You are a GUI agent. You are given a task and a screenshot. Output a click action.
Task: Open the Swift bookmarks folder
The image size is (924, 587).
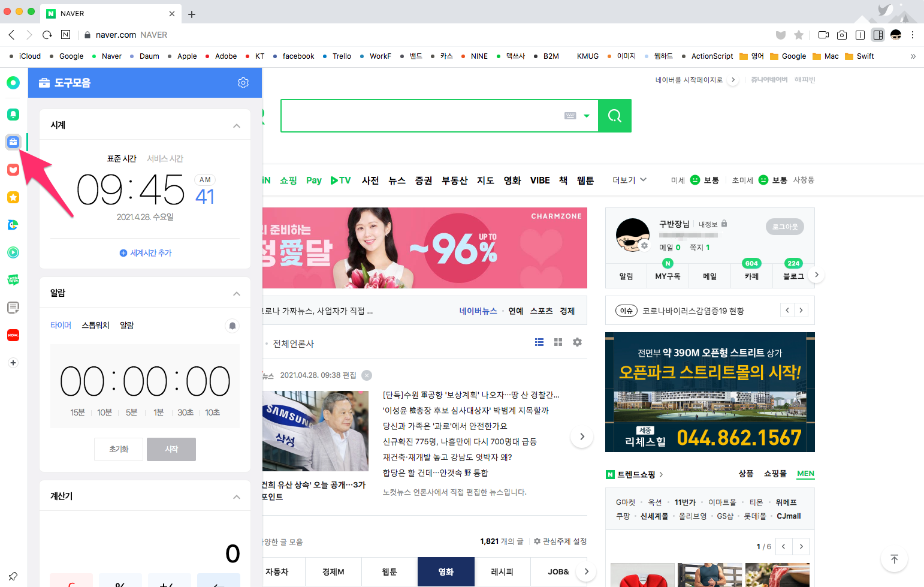click(x=859, y=56)
